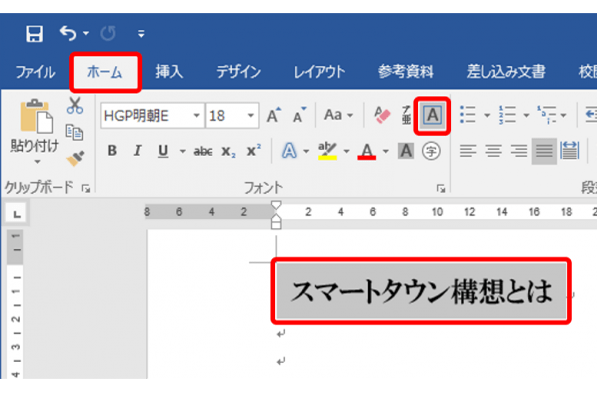Image resolution: width=597 pixels, height=398 pixels.
Task: Open the highlight color dropdown arrow
Action: click(x=346, y=152)
